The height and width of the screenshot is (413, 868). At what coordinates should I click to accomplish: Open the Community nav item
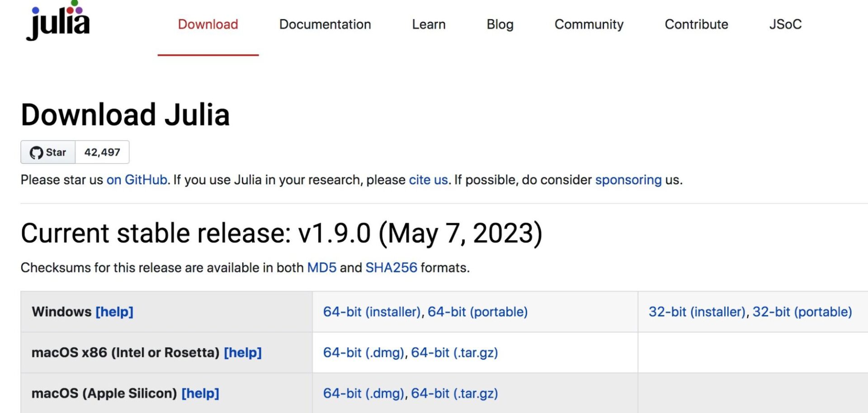tap(589, 24)
